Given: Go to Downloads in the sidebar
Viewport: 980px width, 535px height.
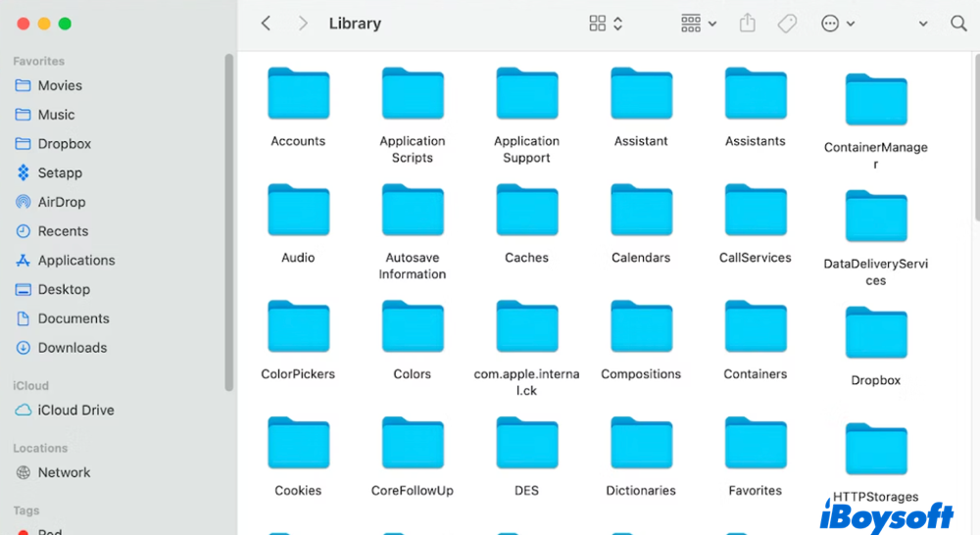Looking at the screenshot, I should (72, 348).
